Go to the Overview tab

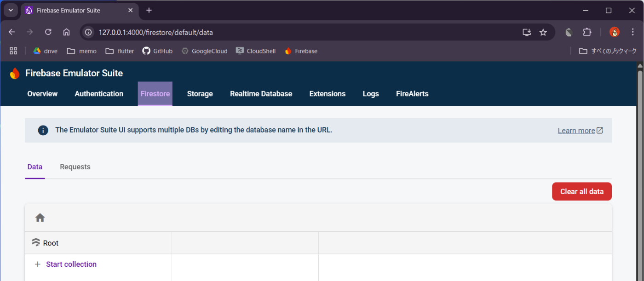click(42, 94)
